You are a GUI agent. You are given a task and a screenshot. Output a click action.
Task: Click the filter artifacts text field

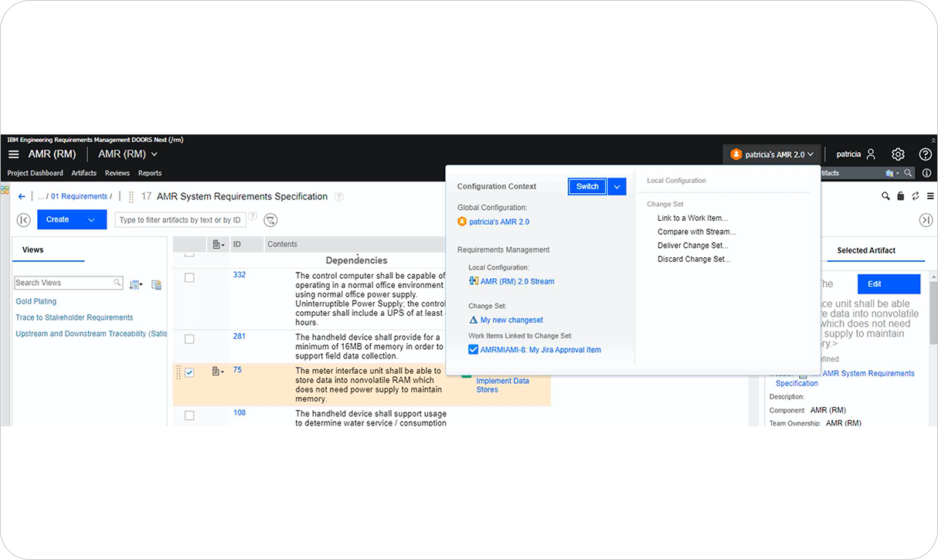180,220
